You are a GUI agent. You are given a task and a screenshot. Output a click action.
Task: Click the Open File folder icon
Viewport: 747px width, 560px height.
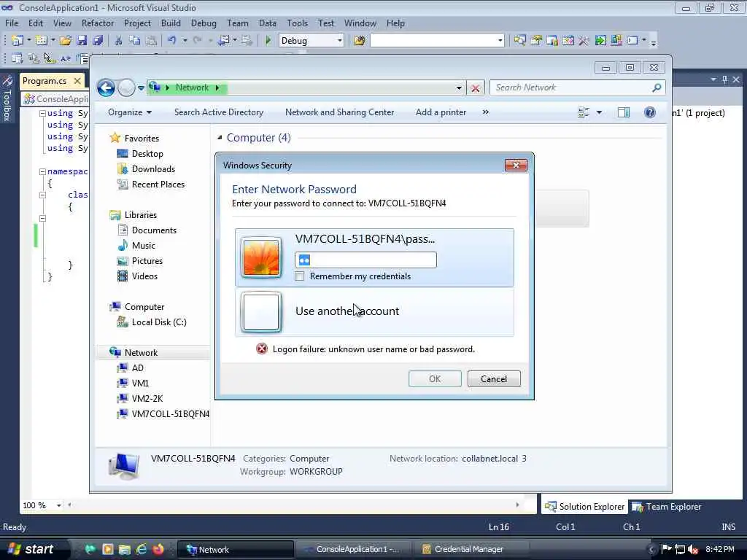[x=66, y=41]
